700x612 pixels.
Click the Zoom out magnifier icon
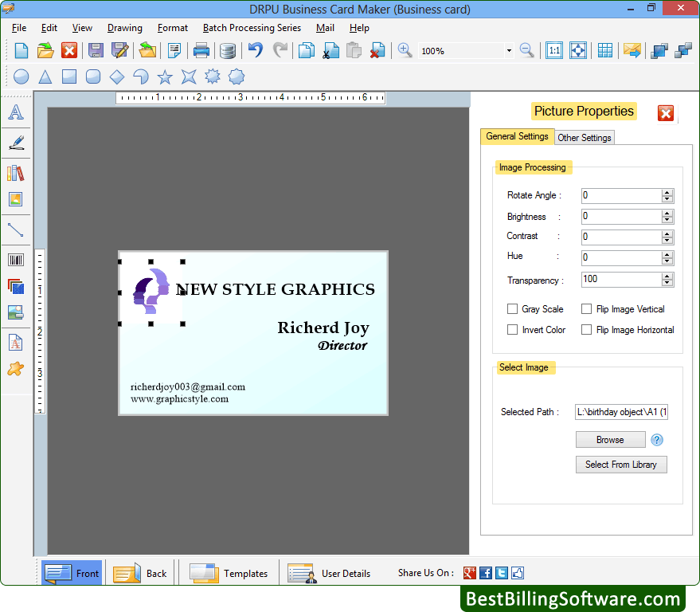[526, 50]
